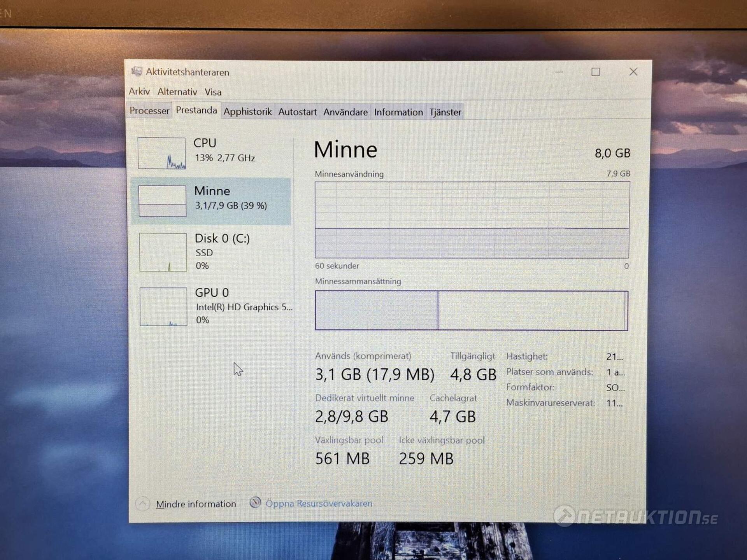Open the Alternativ menu
Viewport: 747px width, 560px height.
pyautogui.click(x=177, y=92)
